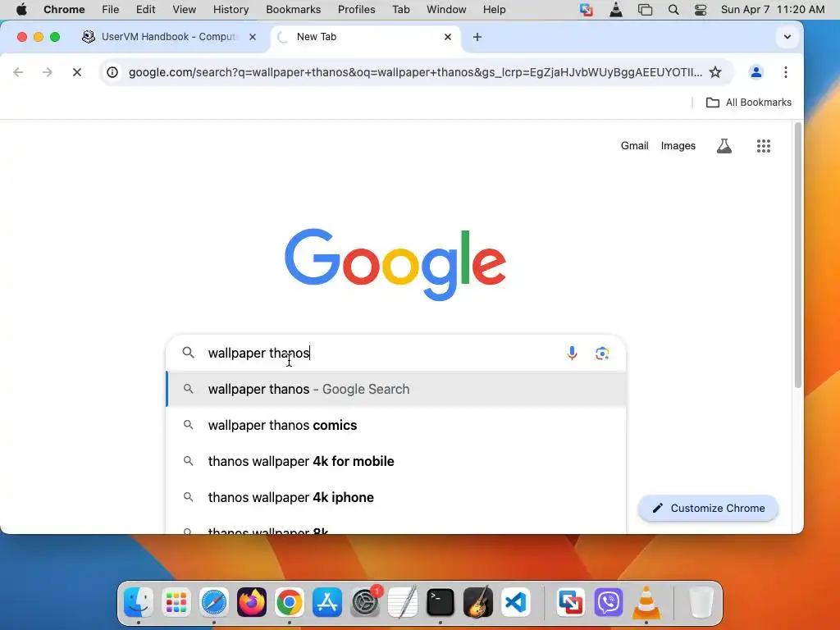840x630 pixels.
Task: Expand the tab search dropdown arrow
Action: 787,37
